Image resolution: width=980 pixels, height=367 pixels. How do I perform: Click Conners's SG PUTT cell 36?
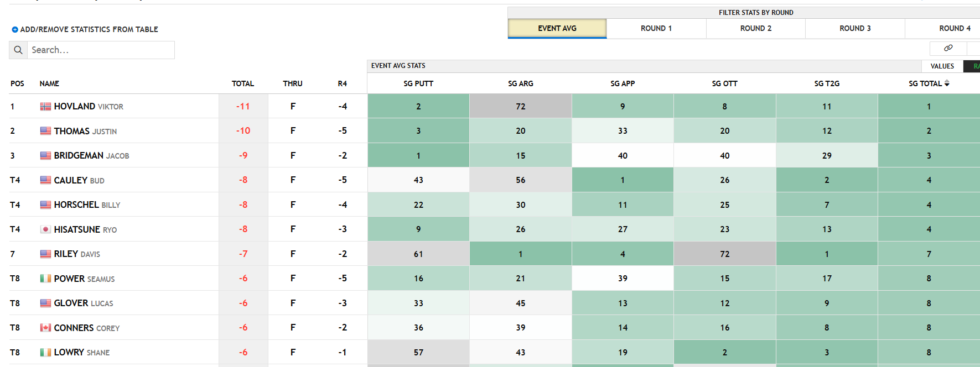(418, 328)
